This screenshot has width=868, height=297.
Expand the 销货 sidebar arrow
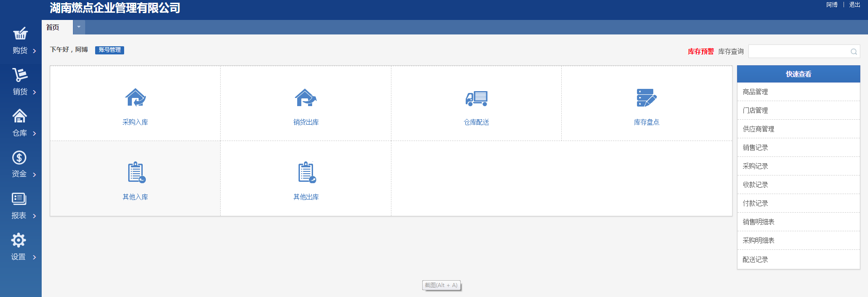[x=34, y=93]
